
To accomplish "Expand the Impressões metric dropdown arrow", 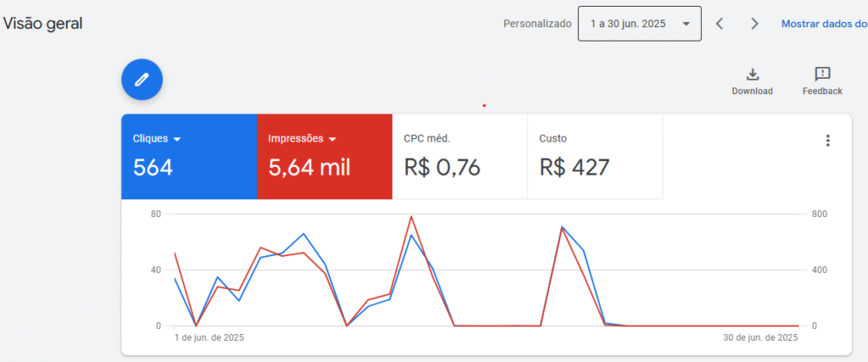I will click(x=333, y=139).
